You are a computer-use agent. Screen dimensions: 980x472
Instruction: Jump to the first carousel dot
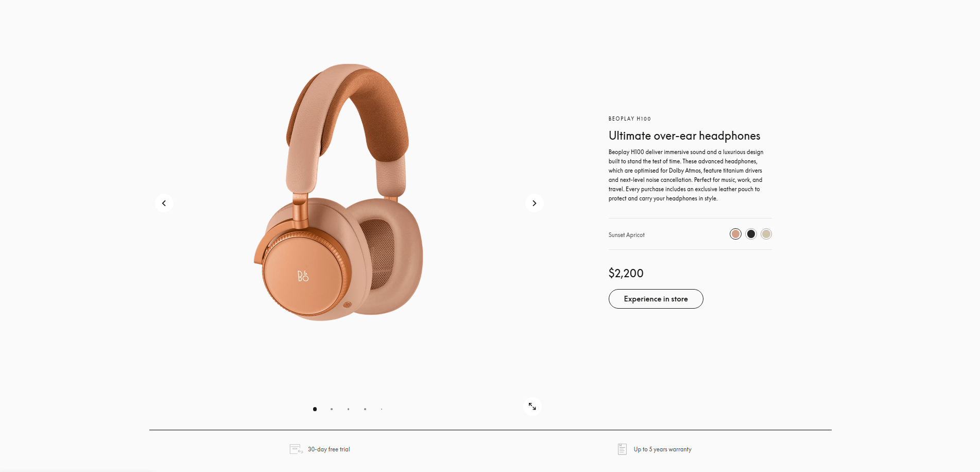(315, 409)
